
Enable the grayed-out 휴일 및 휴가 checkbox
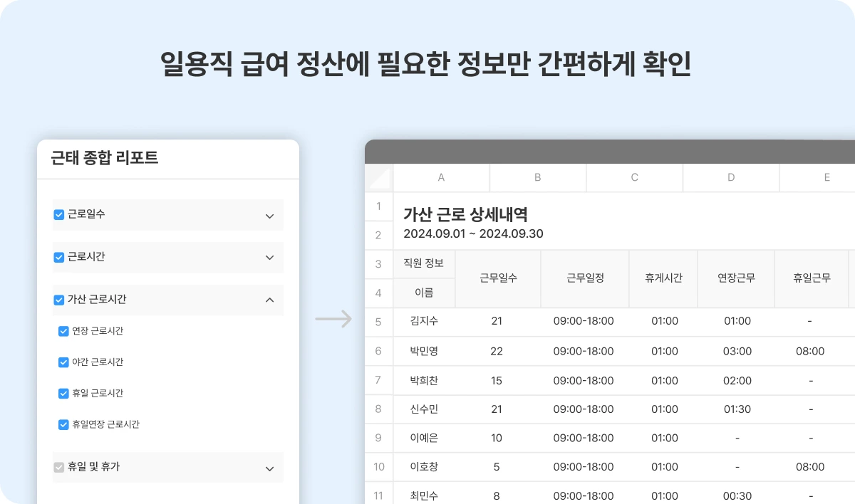(x=59, y=468)
